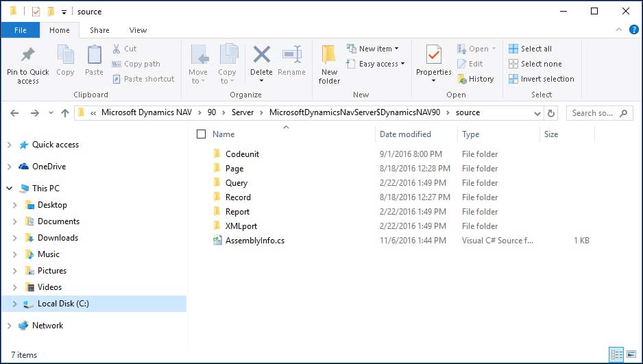
Task: Click the Delete red X icon
Action: coord(262,55)
